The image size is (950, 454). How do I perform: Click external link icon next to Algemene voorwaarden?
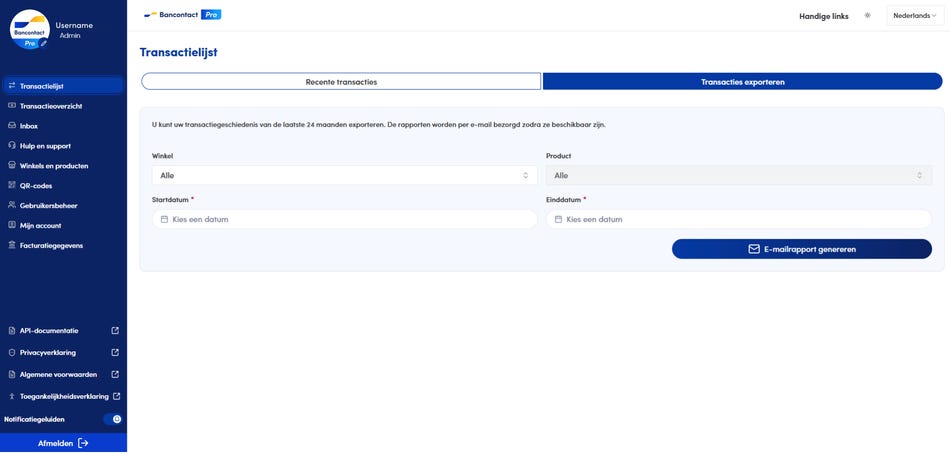(116, 375)
